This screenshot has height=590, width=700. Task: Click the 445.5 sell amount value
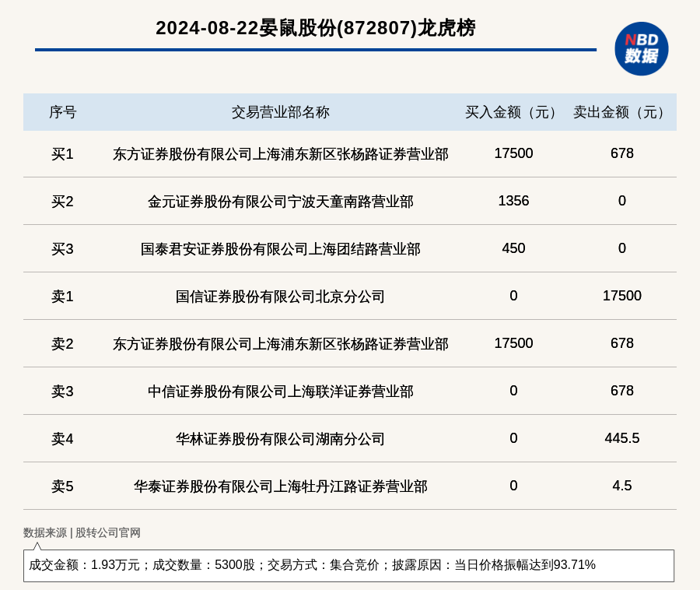tap(621, 438)
